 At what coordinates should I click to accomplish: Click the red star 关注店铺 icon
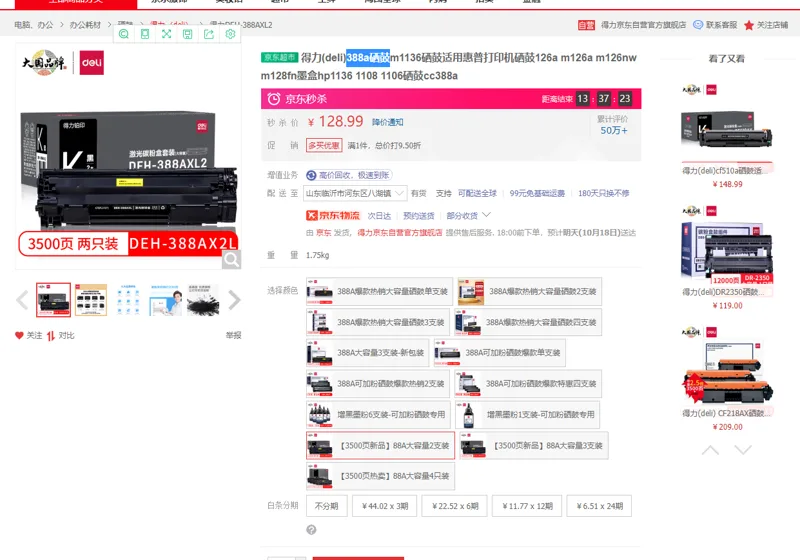pos(748,25)
